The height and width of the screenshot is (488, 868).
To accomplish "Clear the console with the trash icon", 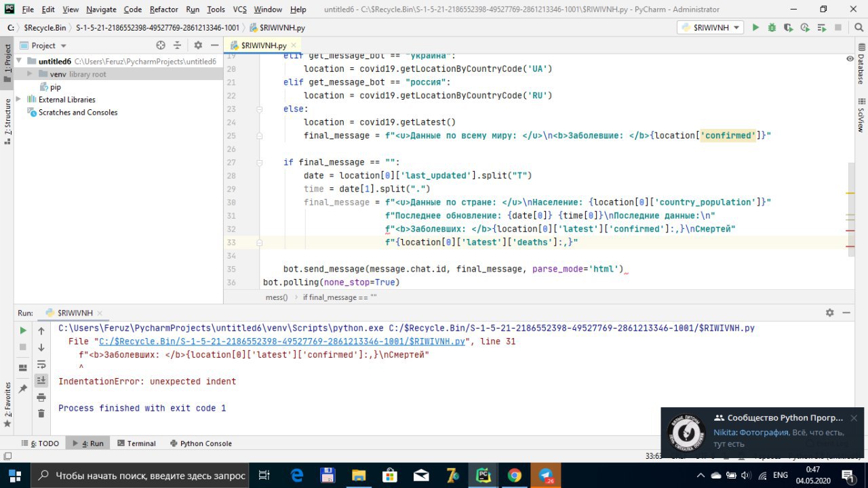I will pos(41,413).
